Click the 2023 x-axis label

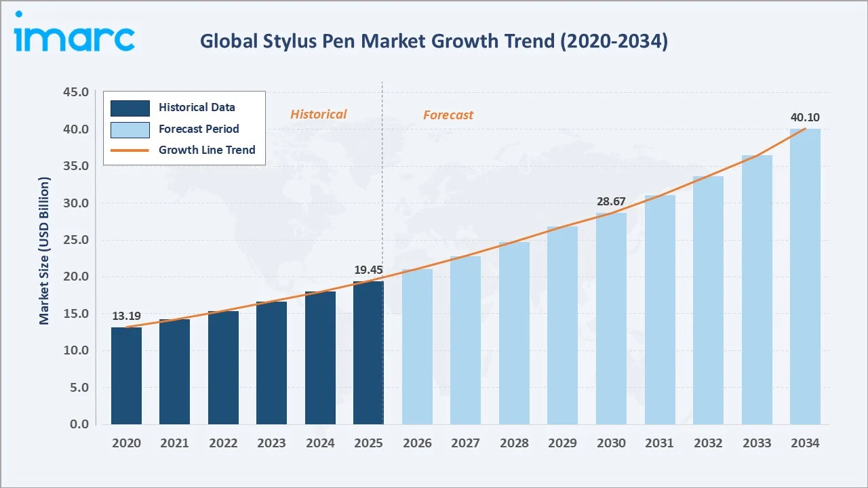pos(272,443)
